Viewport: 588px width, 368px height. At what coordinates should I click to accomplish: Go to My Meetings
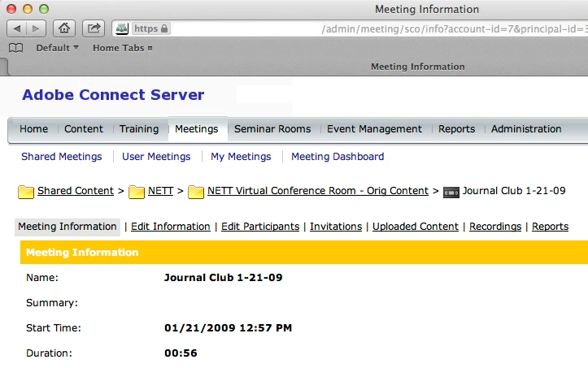[x=241, y=157]
